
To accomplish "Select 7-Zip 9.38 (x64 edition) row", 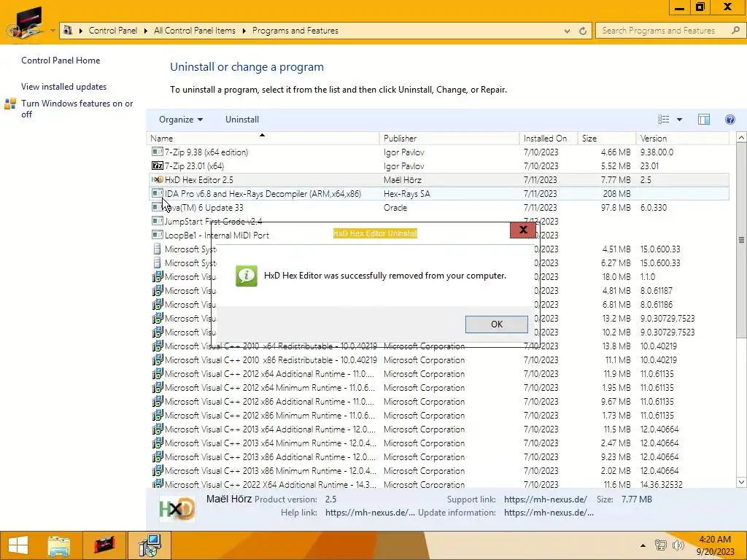I will pyautogui.click(x=438, y=152).
